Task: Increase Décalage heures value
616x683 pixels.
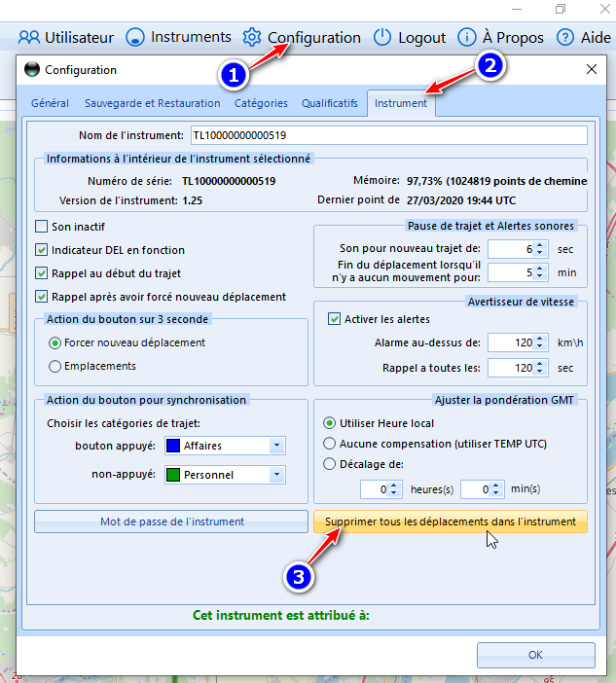Action: [394, 485]
